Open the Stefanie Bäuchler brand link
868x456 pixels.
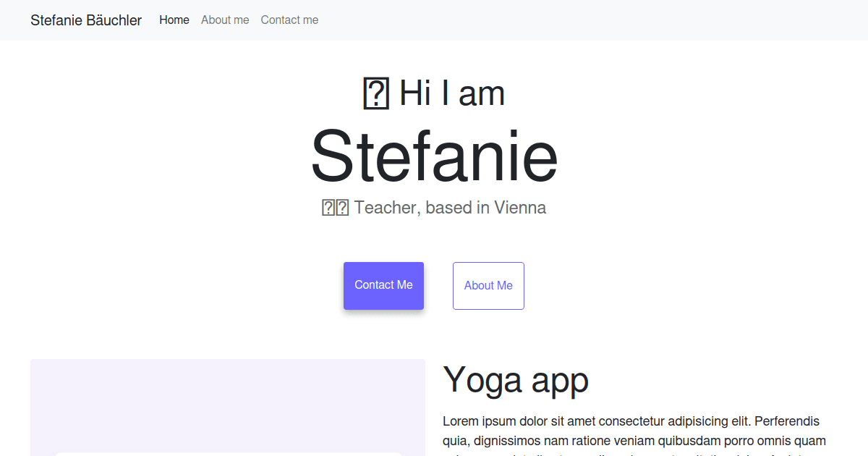tap(86, 20)
